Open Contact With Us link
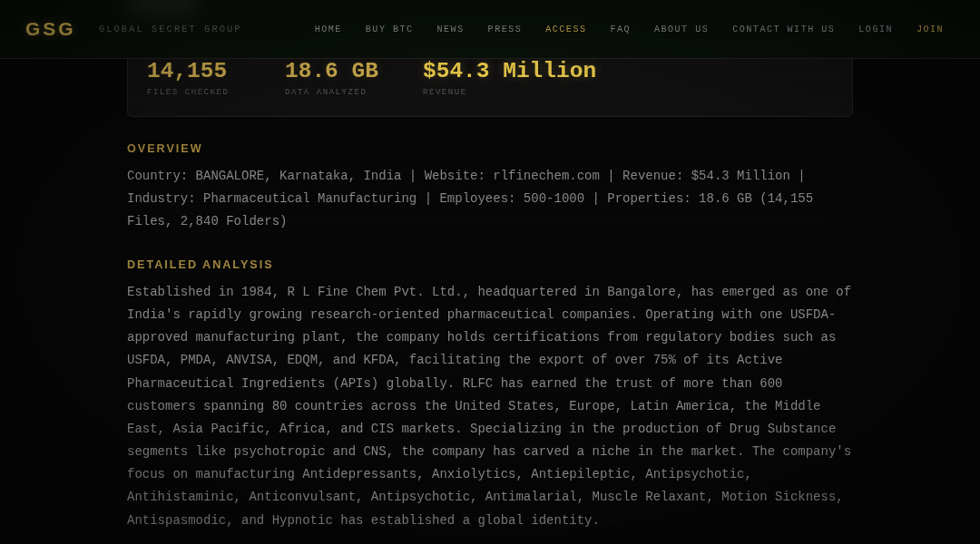The width and height of the screenshot is (980, 544). pos(783,29)
